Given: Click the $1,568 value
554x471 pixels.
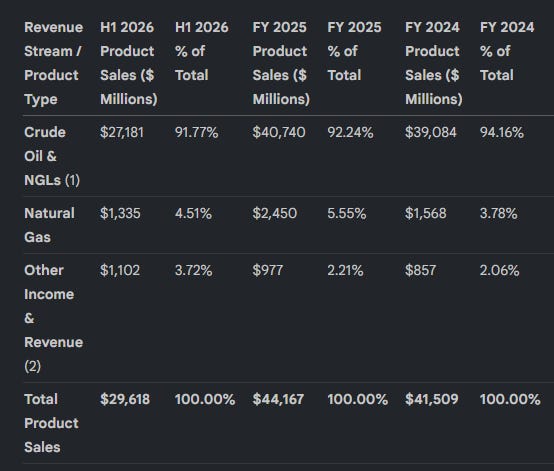Looking at the screenshot, I should tap(426, 213).
